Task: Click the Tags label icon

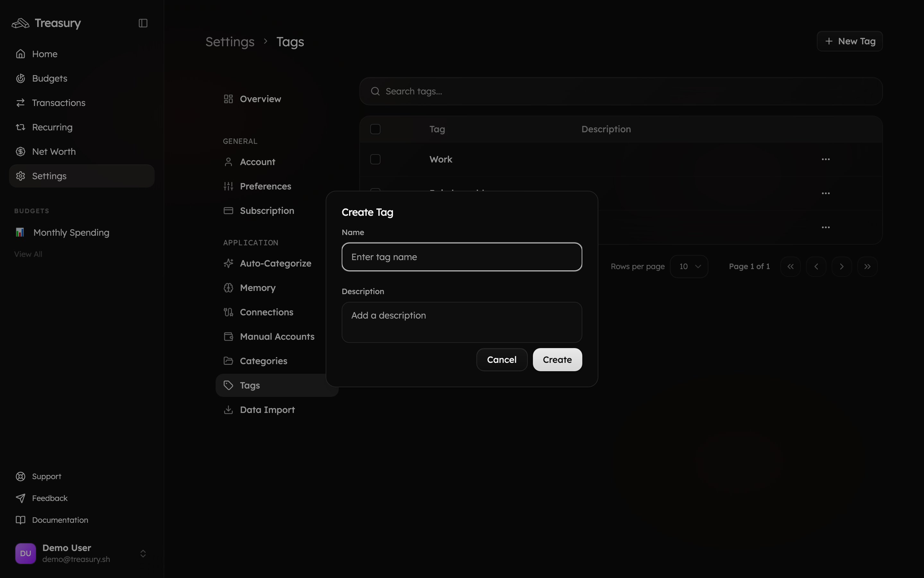Action: tap(228, 385)
